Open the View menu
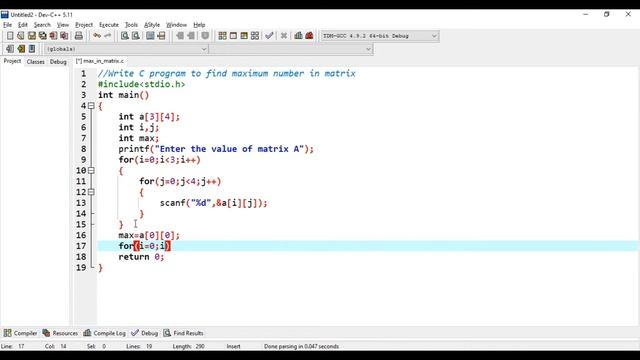640x360 pixels. click(x=62, y=25)
